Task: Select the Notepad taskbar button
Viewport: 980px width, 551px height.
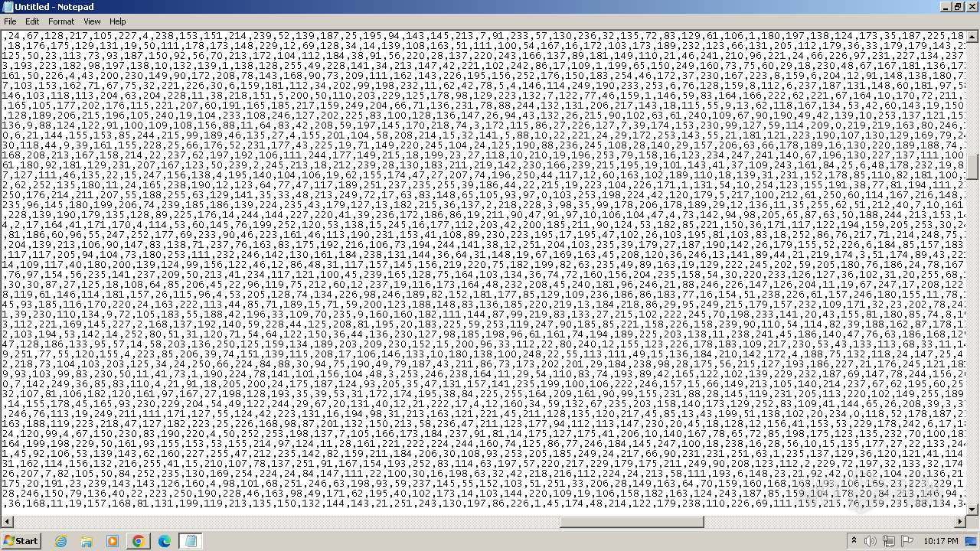Action: click(x=190, y=541)
